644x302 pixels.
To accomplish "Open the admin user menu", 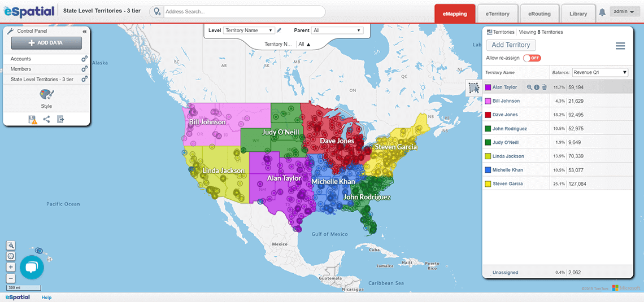I will pyautogui.click(x=624, y=12).
